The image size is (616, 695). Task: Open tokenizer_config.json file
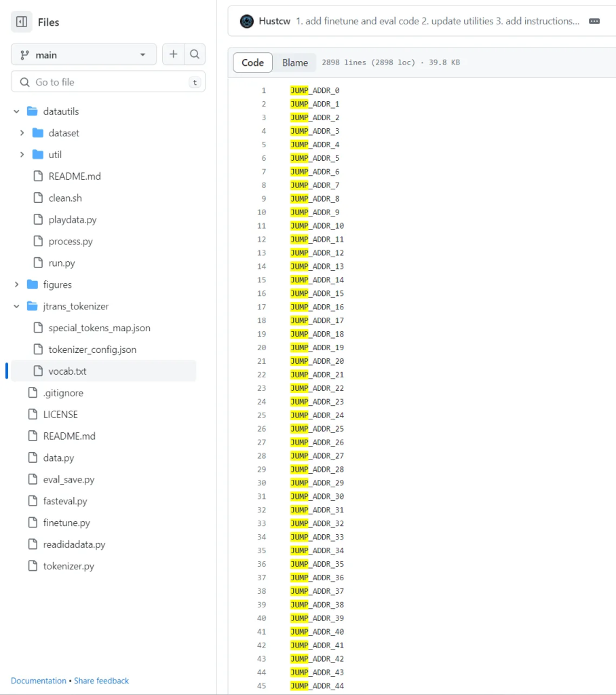pos(92,350)
